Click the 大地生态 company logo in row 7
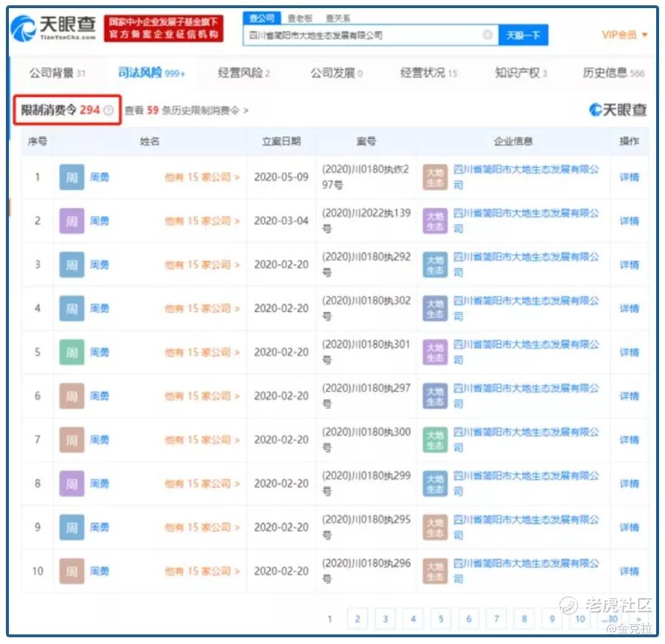Viewport: 665px width, 644px height. (x=435, y=439)
